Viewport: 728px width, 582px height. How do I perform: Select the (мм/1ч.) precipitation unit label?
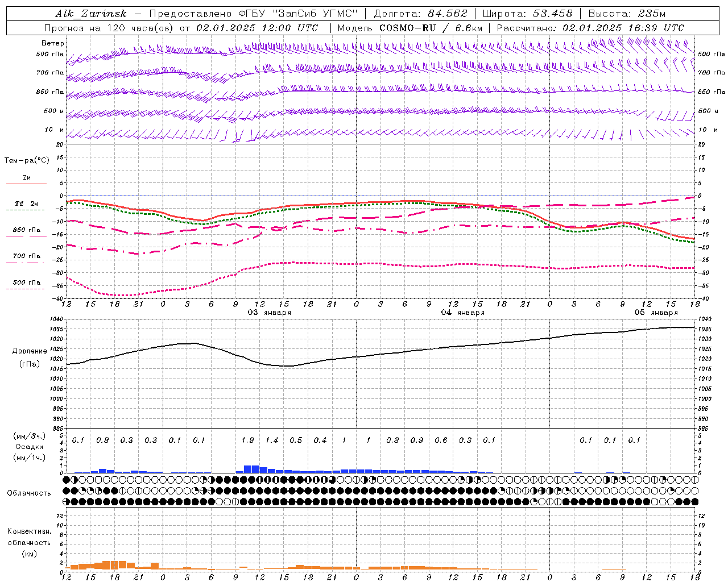(30, 458)
